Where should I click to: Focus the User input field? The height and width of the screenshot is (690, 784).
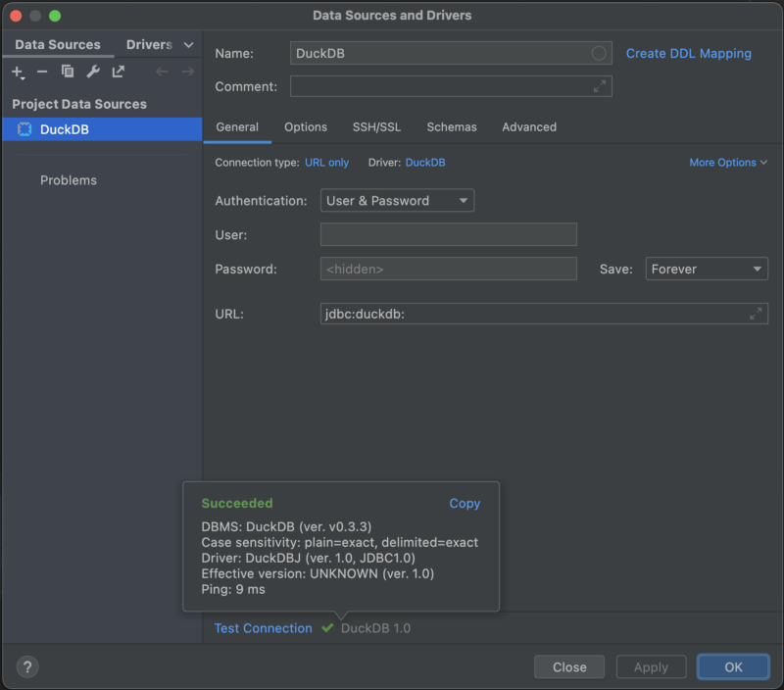click(449, 234)
